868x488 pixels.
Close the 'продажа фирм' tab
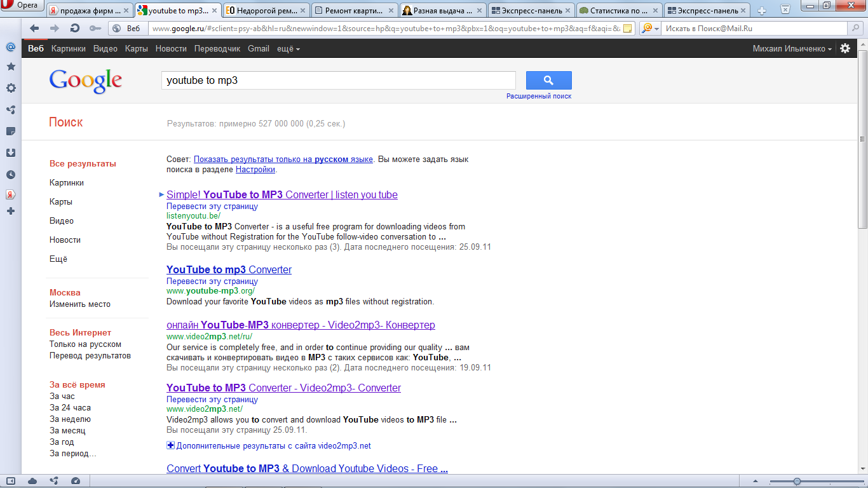pos(126,11)
